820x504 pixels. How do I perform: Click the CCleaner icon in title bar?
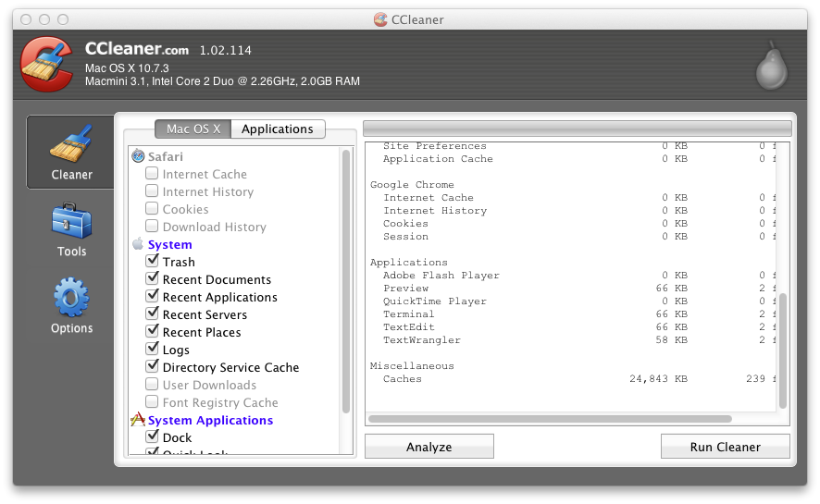click(380, 19)
